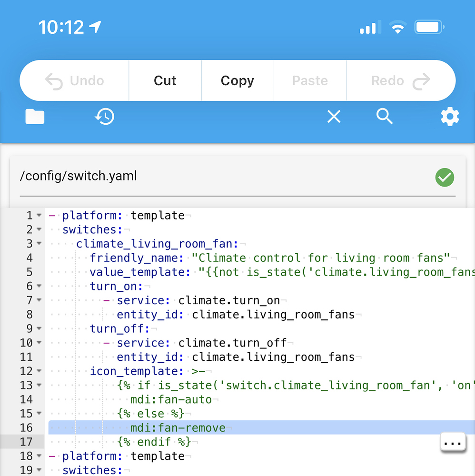Collapse icon_template fold arrow on line 12
This screenshot has height=476, width=475.
coord(39,371)
